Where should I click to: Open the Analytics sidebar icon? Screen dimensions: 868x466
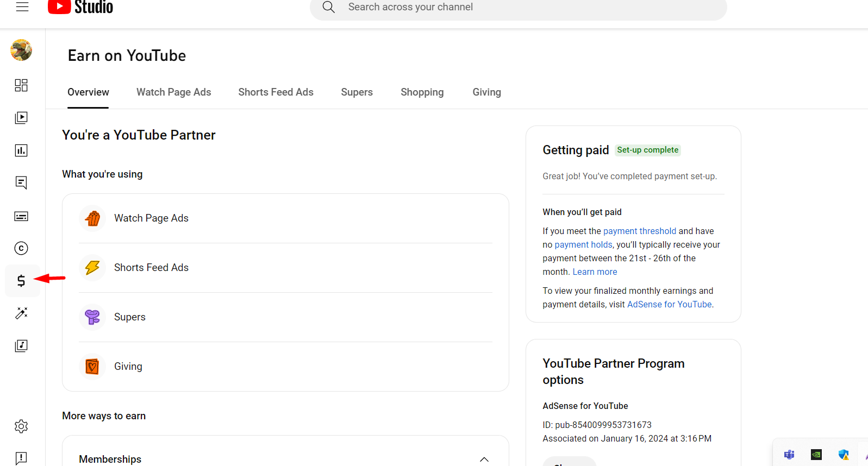coord(21,150)
